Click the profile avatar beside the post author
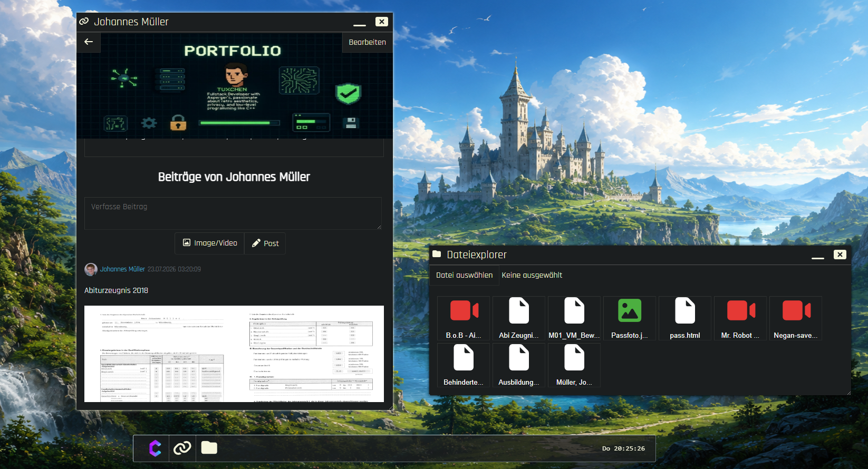 pos(91,269)
